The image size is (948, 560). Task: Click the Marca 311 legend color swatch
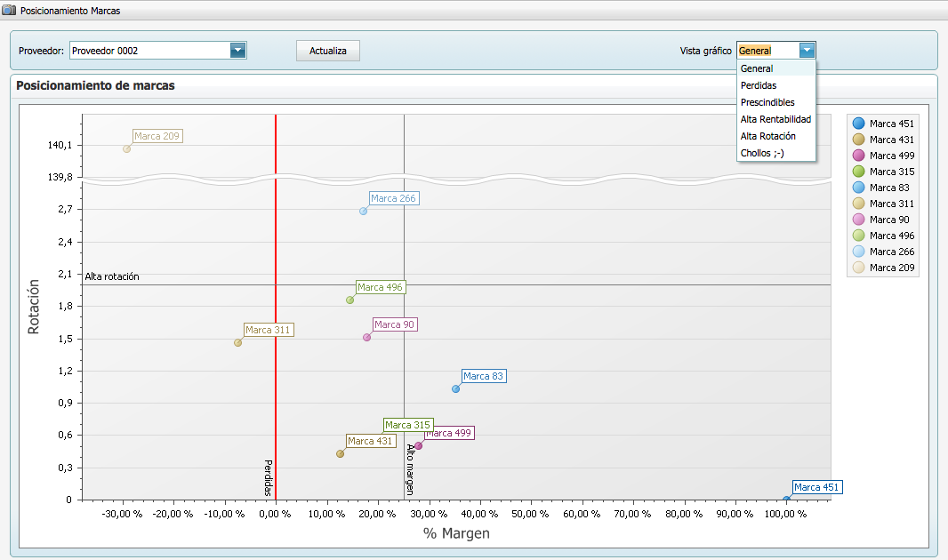[x=858, y=204]
